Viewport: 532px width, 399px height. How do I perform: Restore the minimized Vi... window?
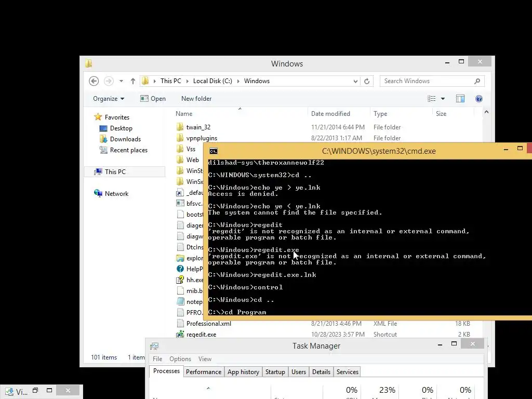[35, 391]
